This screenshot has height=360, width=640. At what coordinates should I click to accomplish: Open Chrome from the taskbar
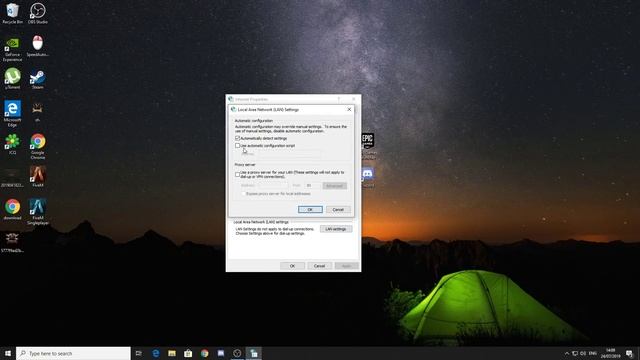click(x=204, y=353)
